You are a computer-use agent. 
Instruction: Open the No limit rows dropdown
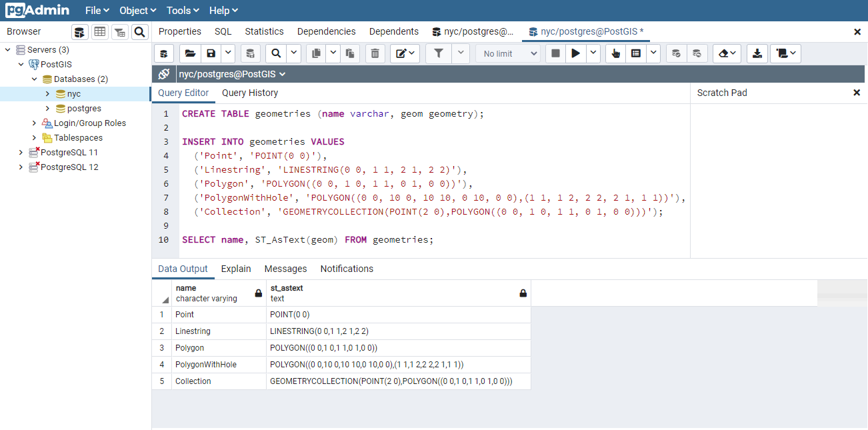[507, 54]
